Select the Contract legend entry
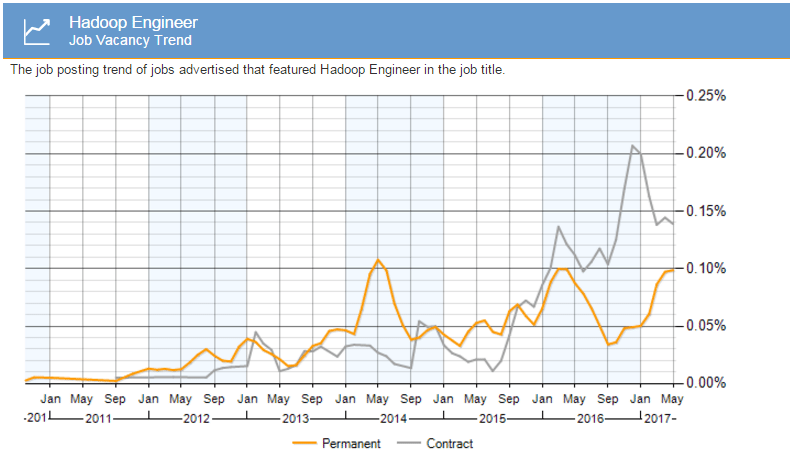This screenshot has width=795, height=459. pos(436,444)
